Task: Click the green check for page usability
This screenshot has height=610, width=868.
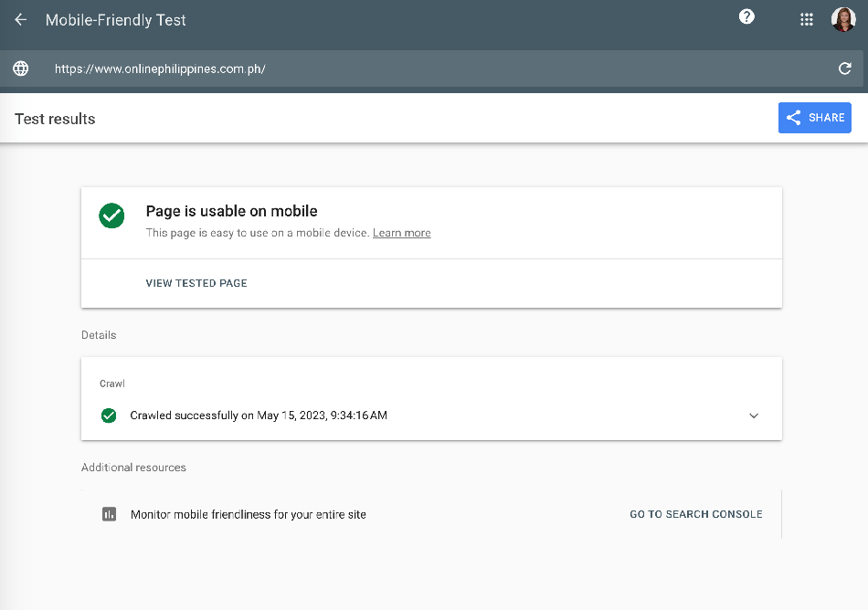Action: pos(111,216)
